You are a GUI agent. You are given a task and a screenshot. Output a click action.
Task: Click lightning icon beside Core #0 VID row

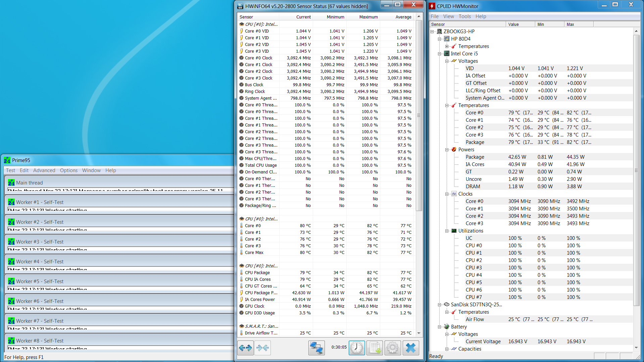241,31
